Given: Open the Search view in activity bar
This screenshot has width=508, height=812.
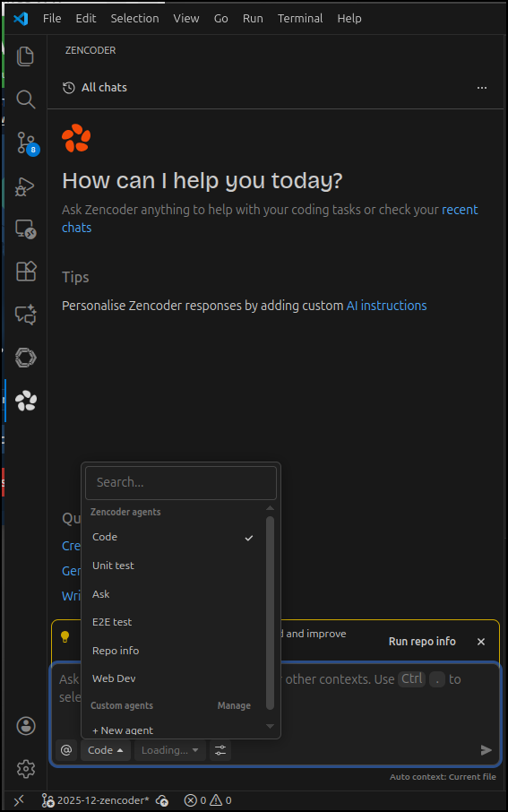Looking at the screenshot, I should click(25, 99).
